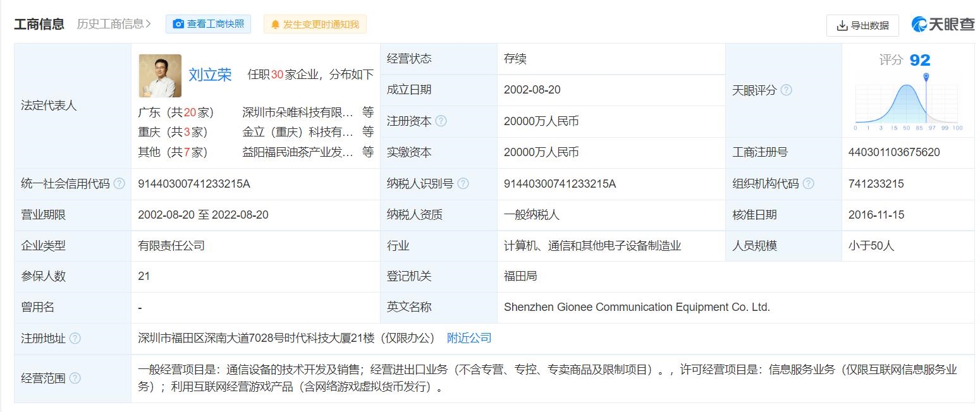This screenshot has height=412, width=980.
Task: Click the 一般纳税人 taxpayer qualification value
Action: click(x=532, y=215)
